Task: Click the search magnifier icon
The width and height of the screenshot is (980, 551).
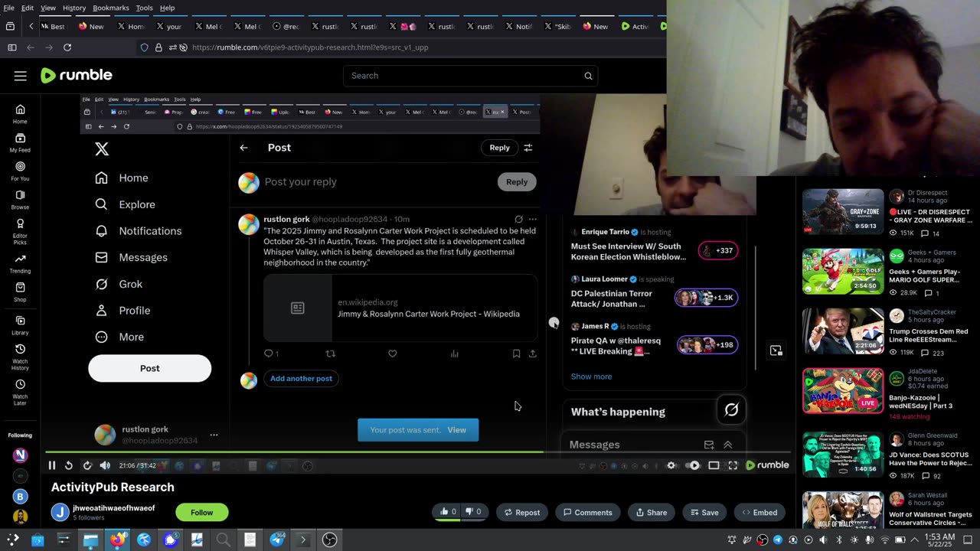Action: coord(588,76)
